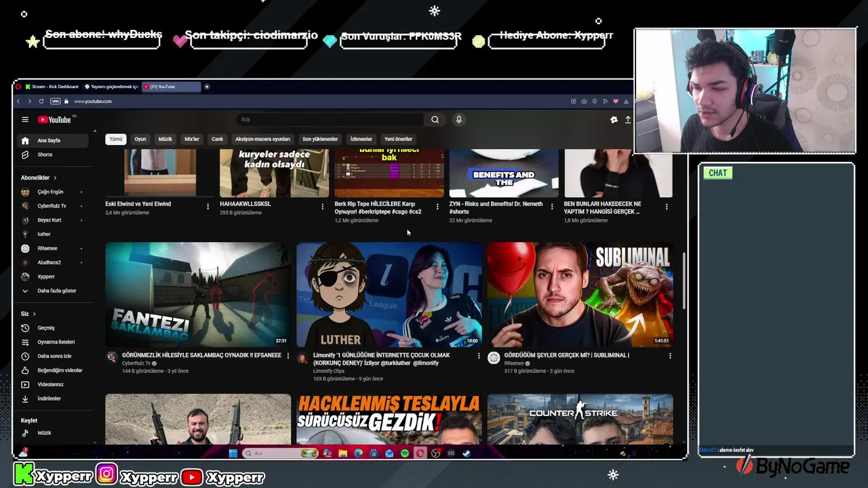Open Oynatma listeleri playlists
The height and width of the screenshot is (488, 868).
pyautogui.click(x=54, y=342)
